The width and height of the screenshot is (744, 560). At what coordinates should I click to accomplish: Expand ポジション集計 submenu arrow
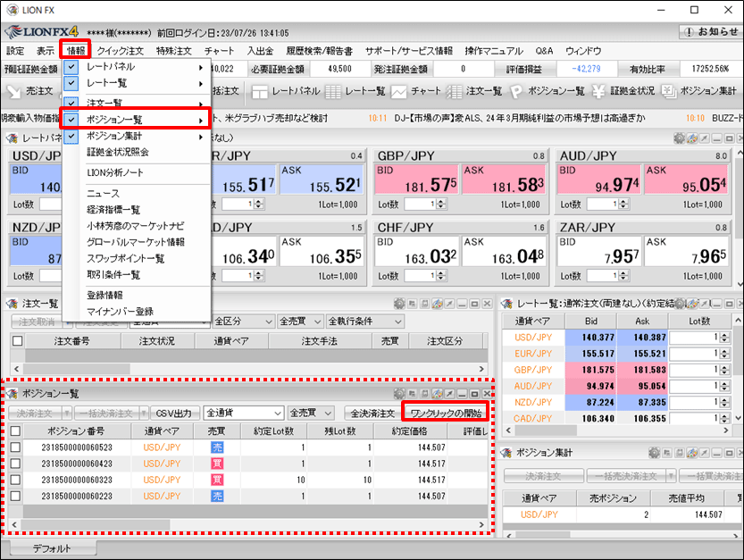point(201,137)
